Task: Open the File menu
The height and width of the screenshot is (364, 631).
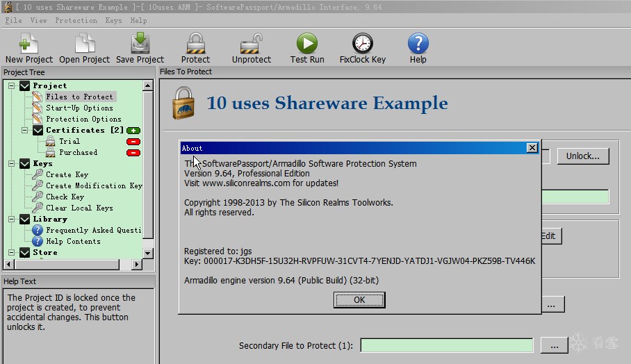Action: point(13,21)
